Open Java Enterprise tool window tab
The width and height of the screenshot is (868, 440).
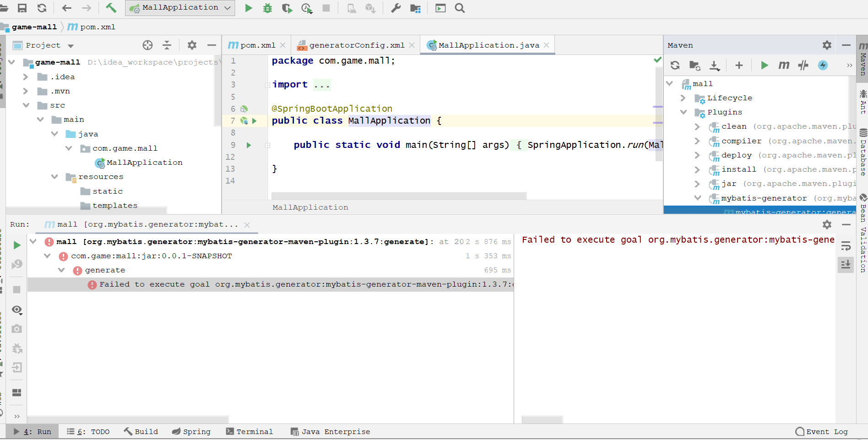(331, 432)
